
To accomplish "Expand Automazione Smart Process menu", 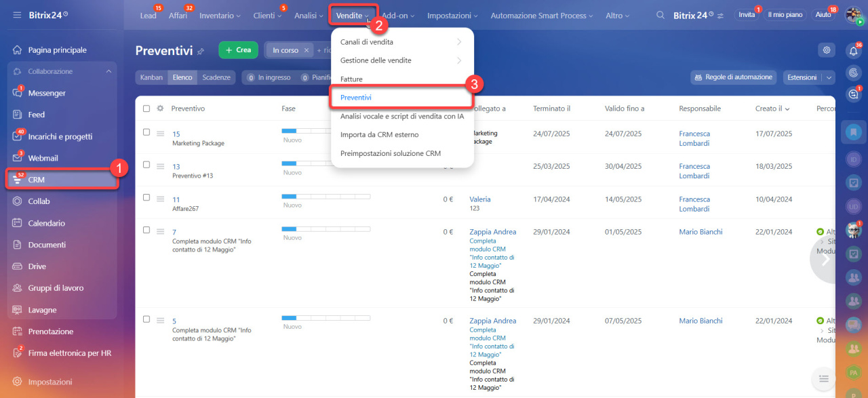I will 542,16.
